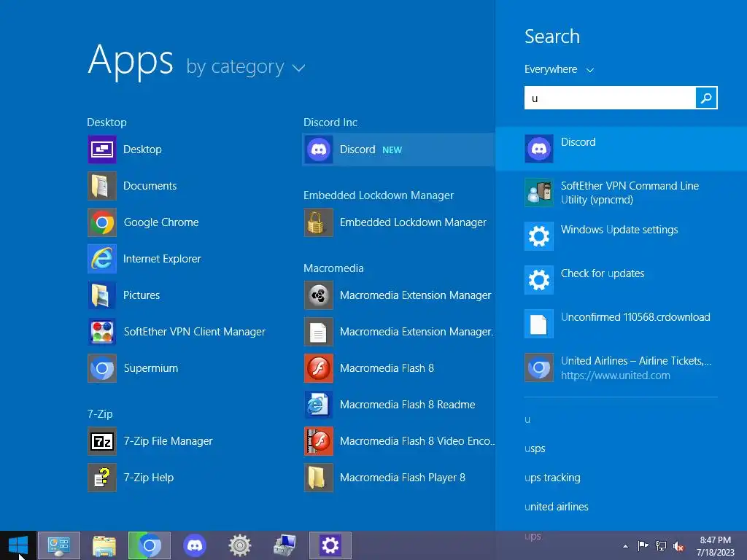Switch to Supermium in taskbar
Screen dimensions: 747x560
point(149,545)
